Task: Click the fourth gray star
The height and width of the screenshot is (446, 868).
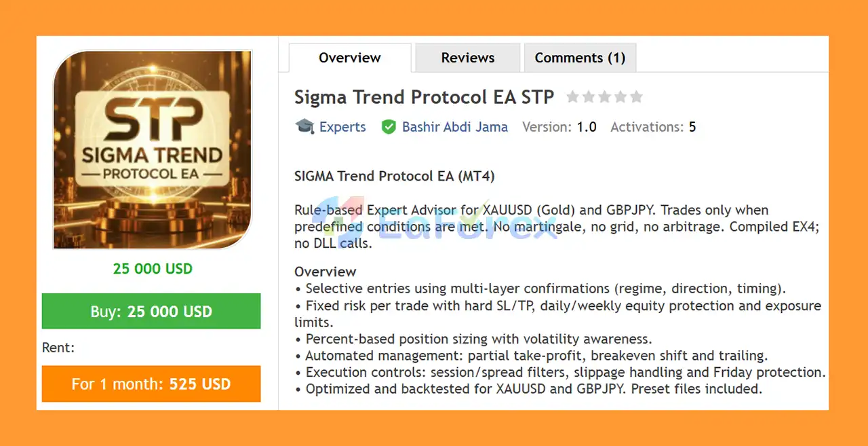Action: pos(620,96)
